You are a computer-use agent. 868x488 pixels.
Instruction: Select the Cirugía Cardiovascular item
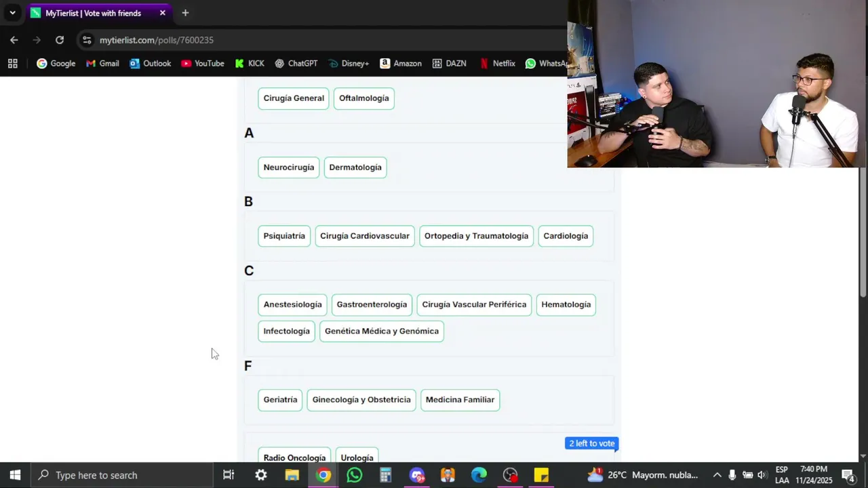point(365,236)
